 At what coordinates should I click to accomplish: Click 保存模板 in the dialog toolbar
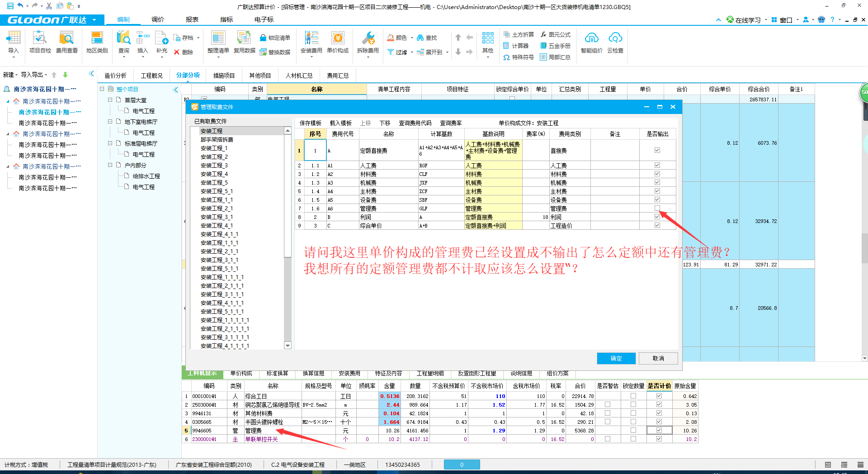coord(311,123)
